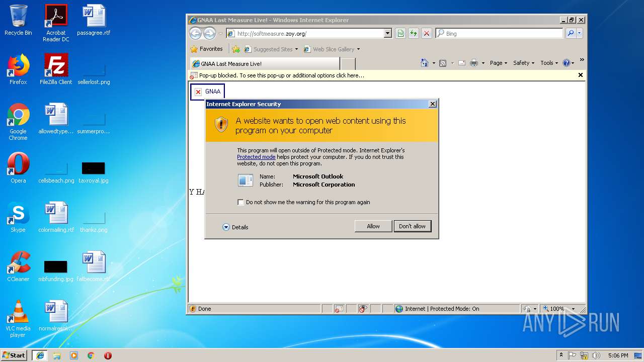644x362 pixels.
Task: Open the Recycle Bin
Action: coord(18,21)
